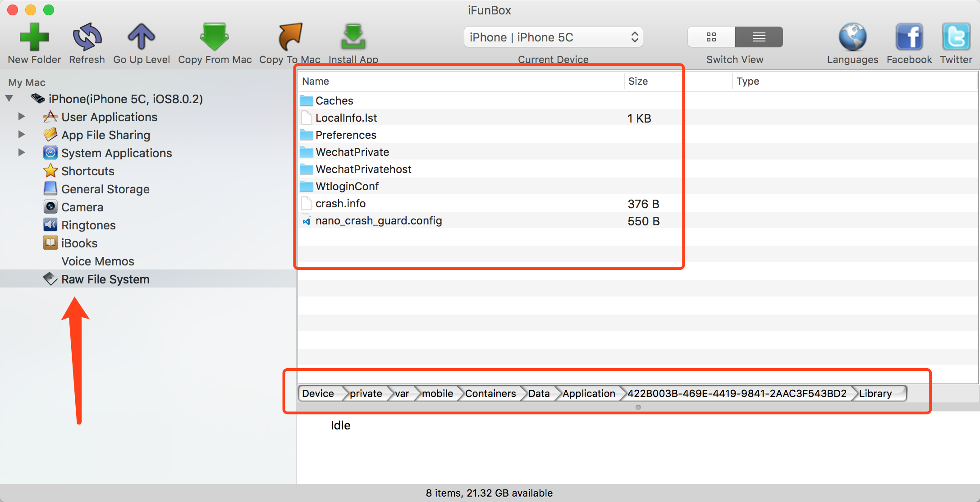Click the 1 KB size value
980x502 pixels.
[x=639, y=119]
